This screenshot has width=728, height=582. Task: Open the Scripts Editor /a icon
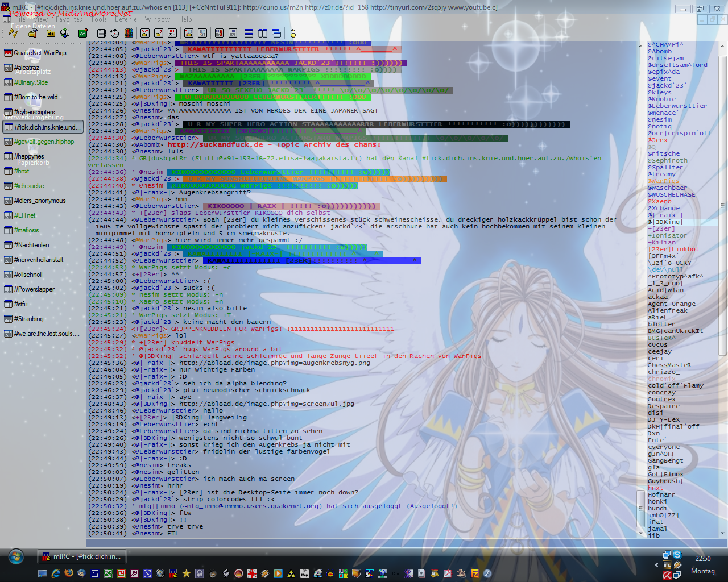pyautogui.click(x=82, y=34)
